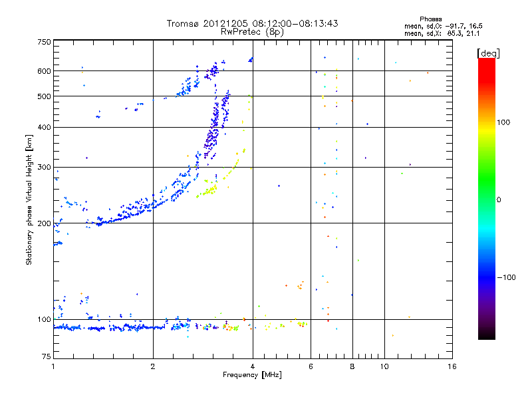Click the y-axis tick label '300'
The width and height of the screenshot is (532, 399).
click(44, 167)
